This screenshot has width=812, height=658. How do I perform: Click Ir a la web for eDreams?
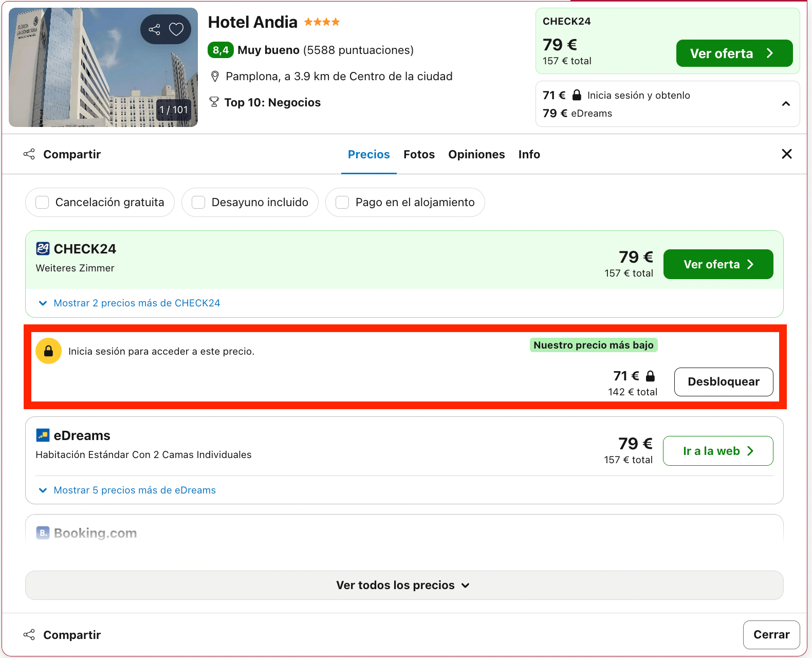tap(718, 451)
